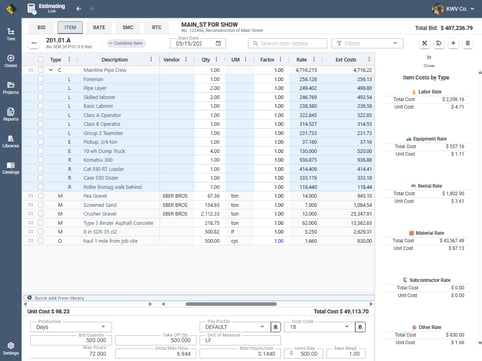Open Catalogs from the sidebar
Viewport: 482px width, 361px height.
point(11,168)
